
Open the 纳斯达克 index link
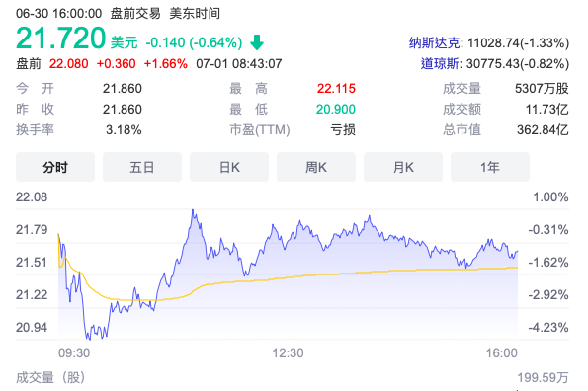[x=434, y=43]
